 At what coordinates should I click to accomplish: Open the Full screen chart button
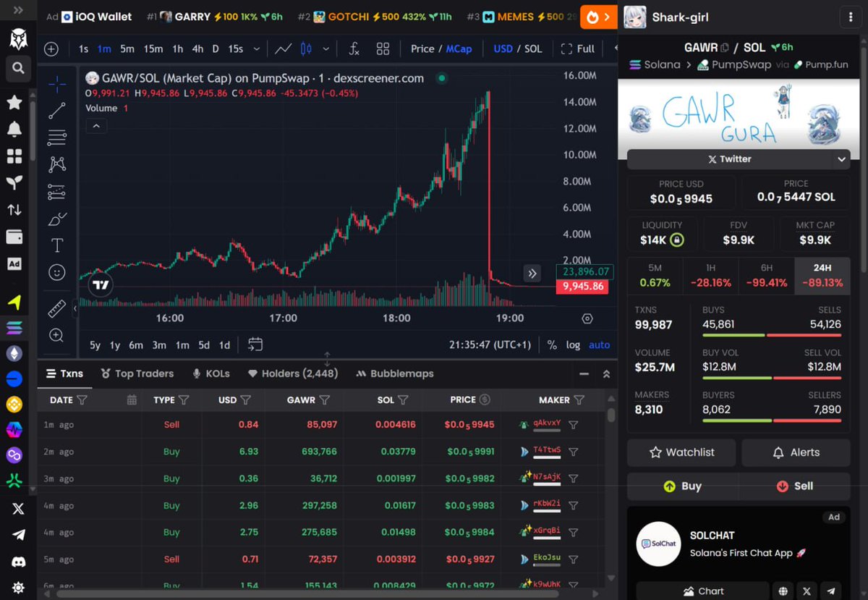point(578,48)
